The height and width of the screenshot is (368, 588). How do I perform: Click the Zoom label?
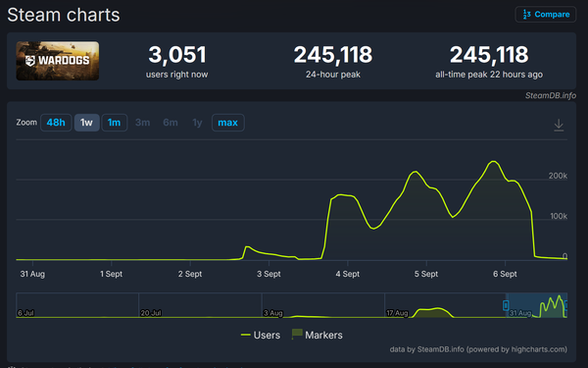(26, 123)
